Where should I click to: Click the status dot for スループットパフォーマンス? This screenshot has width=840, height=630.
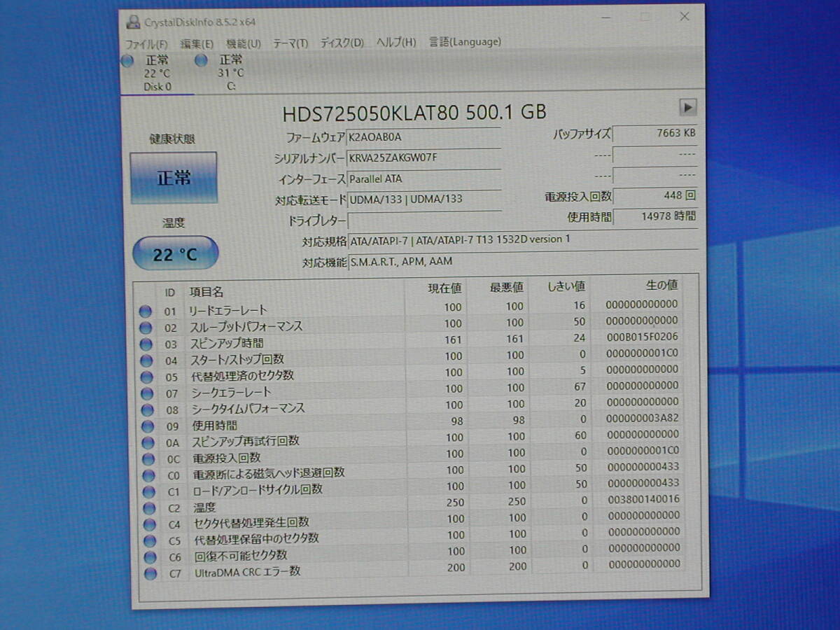(146, 327)
